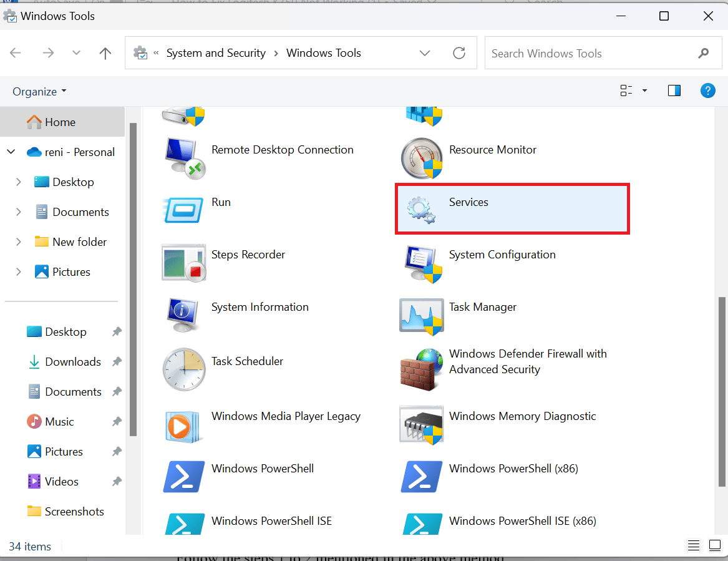Open the Steps Recorder icon
The width and height of the screenshot is (728, 561).
pos(184,262)
